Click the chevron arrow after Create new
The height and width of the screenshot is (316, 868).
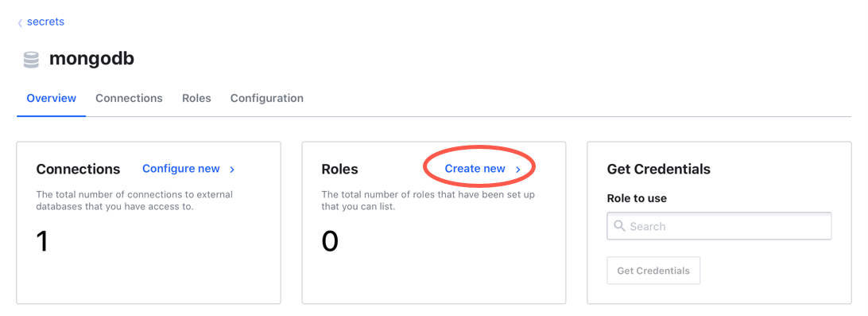coord(518,170)
